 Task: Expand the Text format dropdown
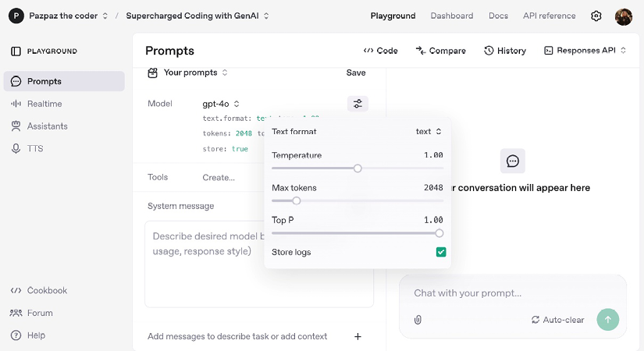(x=429, y=132)
